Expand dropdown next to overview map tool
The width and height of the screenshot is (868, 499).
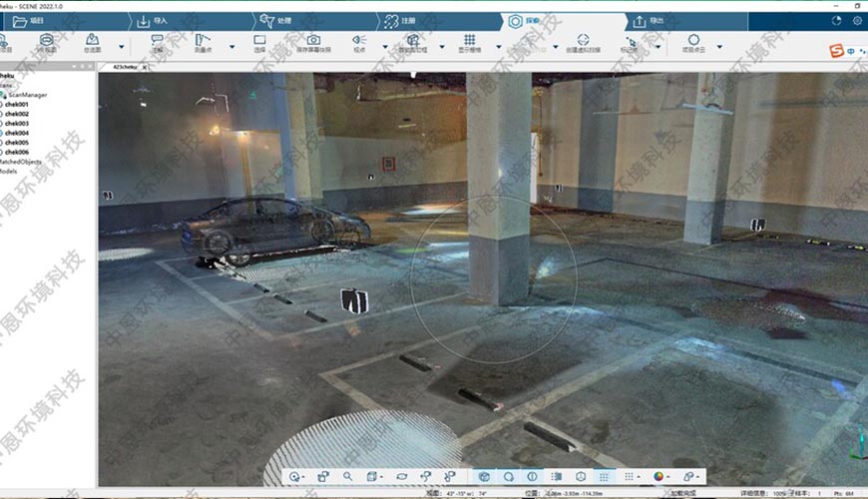[x=122, y=47]
